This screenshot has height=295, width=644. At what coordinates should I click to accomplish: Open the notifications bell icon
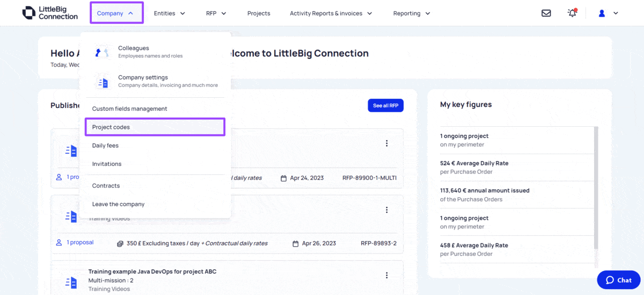[x=572, y=13]
